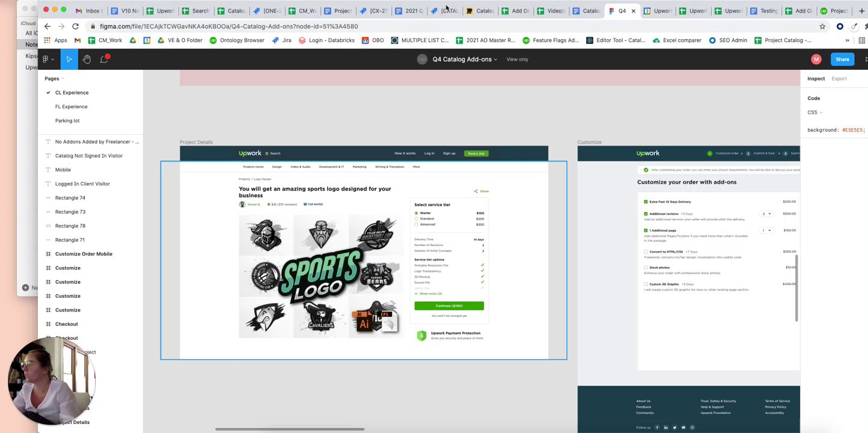
Task: Click How it works link
Action: click(405, 153)
